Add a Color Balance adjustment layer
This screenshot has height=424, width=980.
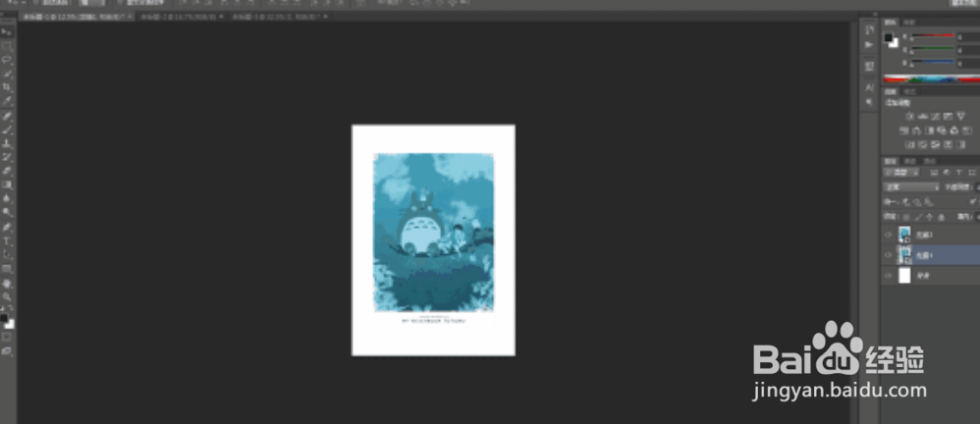(915, 131)
